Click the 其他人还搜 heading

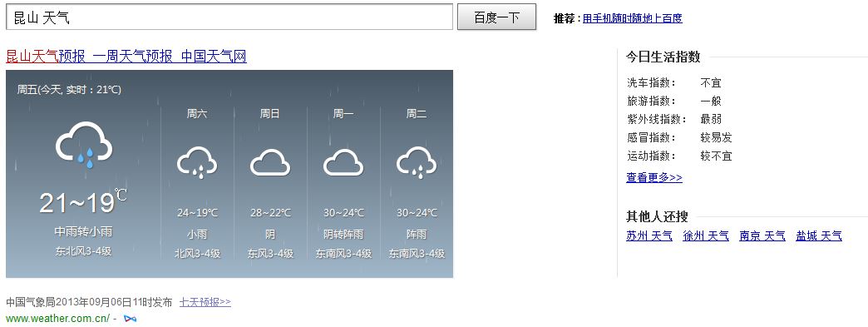[657, 216]
